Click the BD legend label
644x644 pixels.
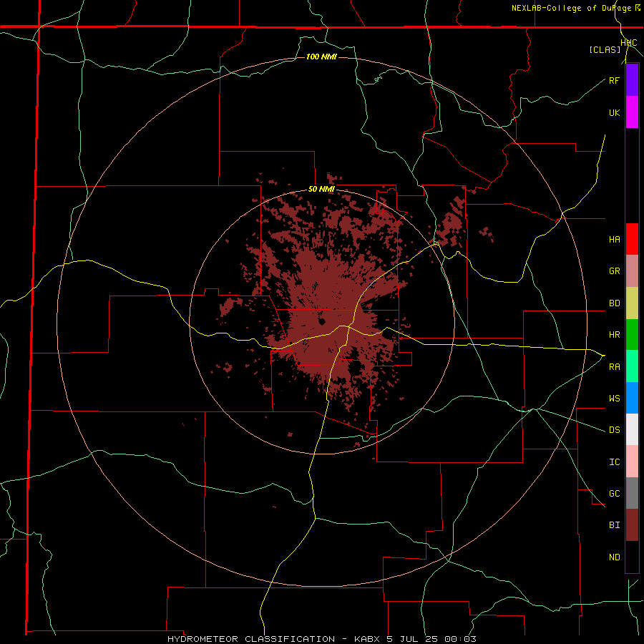click(x=614, y=303)
